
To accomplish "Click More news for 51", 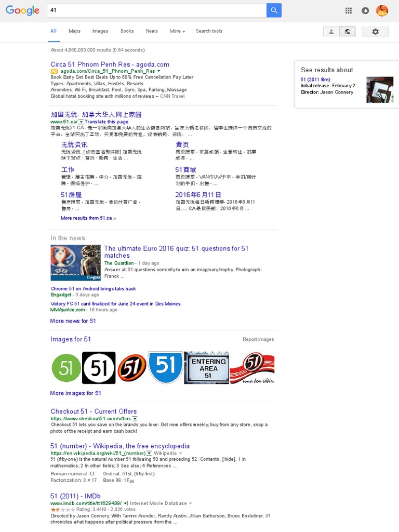I will pos(73,321).
